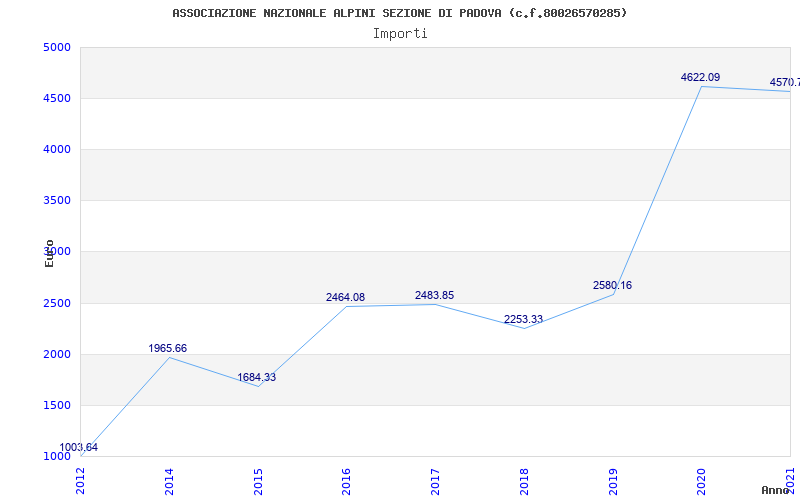Select the 2483.85 data label
Image resolution: width=800 pixels, height=500 pixels.
click(434, 295)
